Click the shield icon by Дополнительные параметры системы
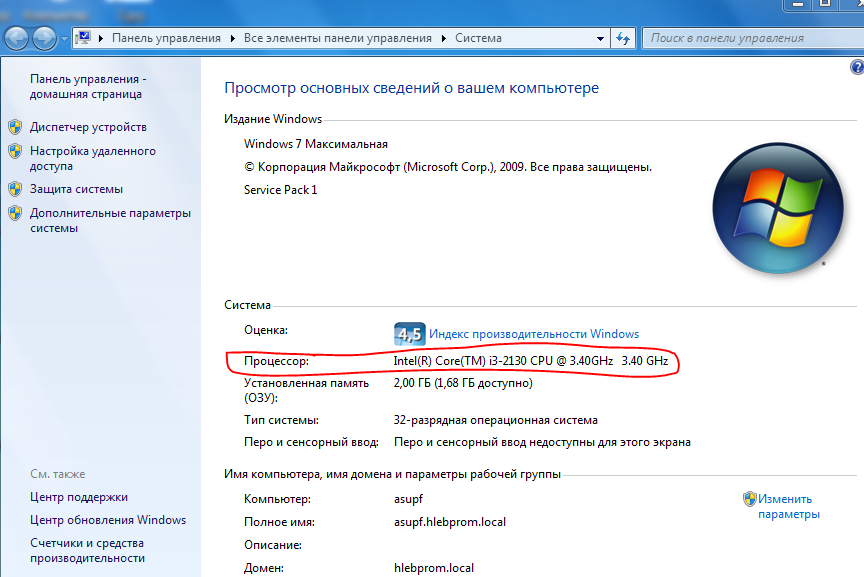864x577 pixels. (x=15, y=213)
